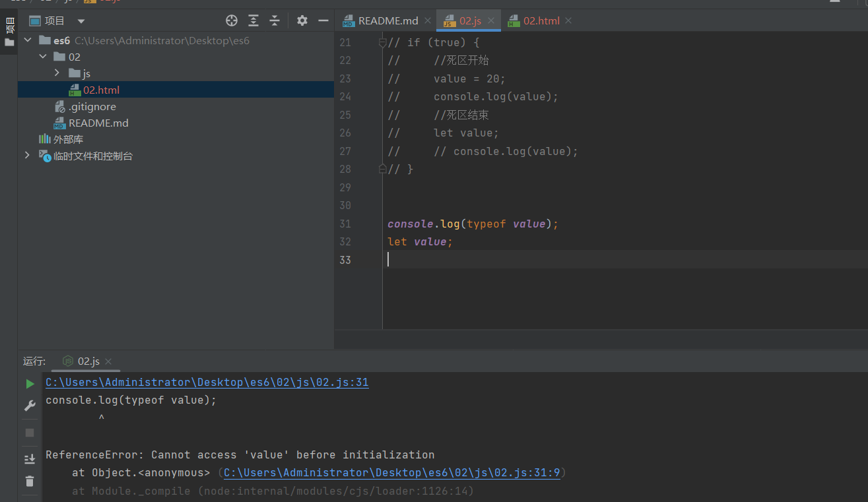Click the locate/select opened file target icon

pyautogui.click(x=232, y=20)
